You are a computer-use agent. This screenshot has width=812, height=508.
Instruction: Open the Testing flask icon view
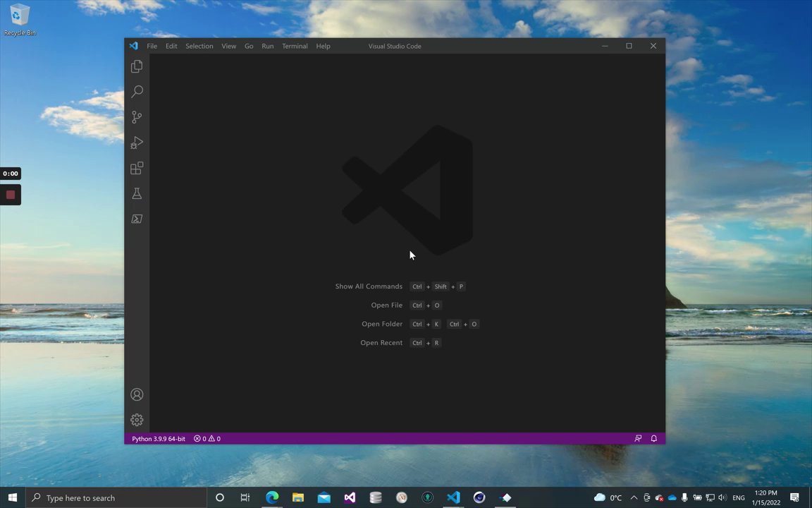(137, 193)
